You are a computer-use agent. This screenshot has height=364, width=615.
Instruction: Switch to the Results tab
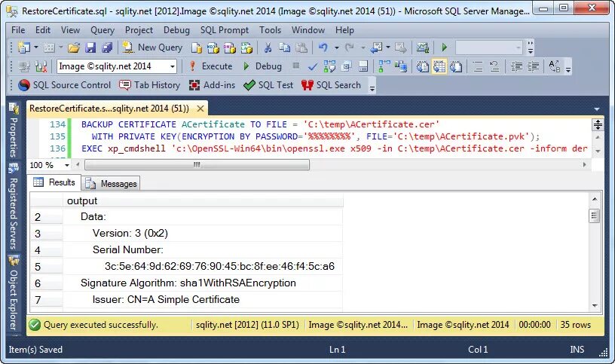[54, 182]
